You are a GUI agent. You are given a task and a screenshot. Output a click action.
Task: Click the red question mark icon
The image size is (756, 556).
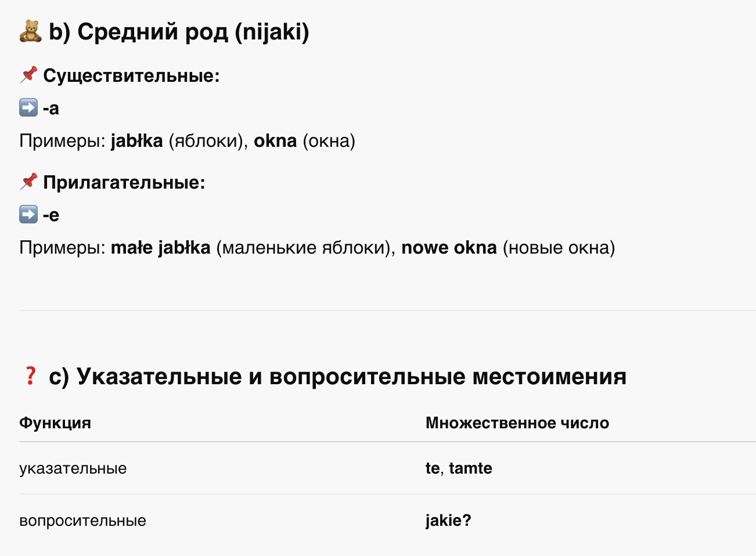coord(30,376)
